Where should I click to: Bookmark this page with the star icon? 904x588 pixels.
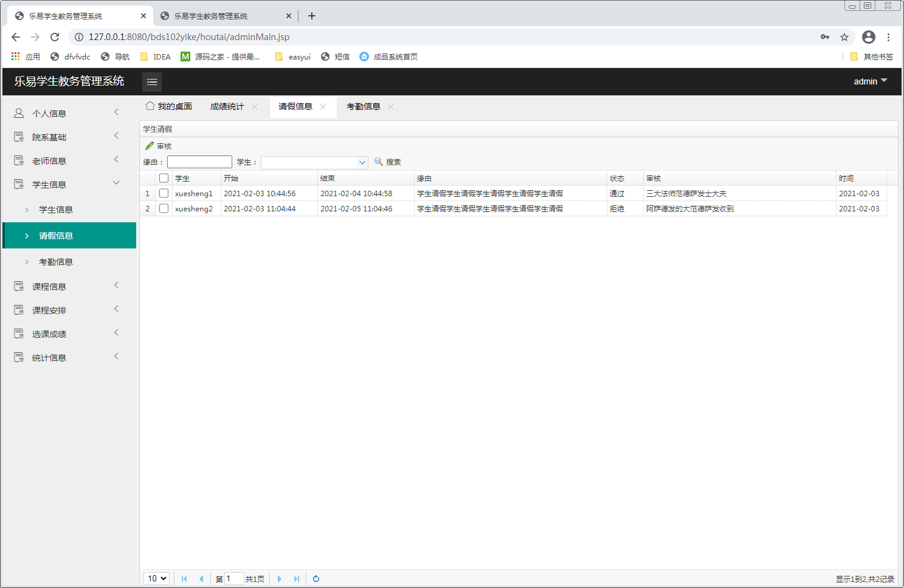(x=844, y=37)
